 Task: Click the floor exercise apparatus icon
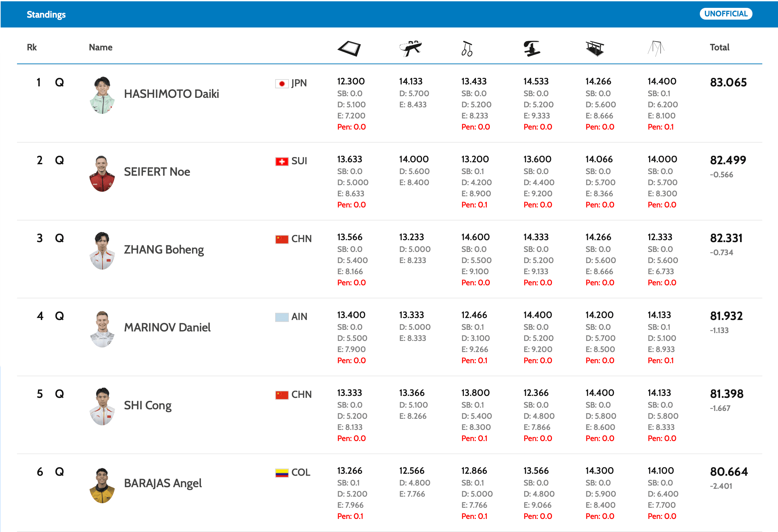coord(349,48)
